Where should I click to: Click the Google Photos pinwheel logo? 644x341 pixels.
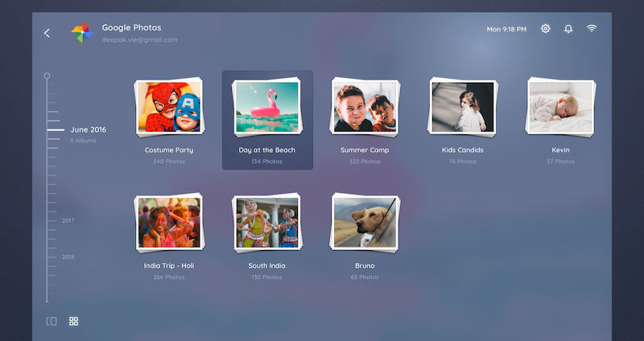coord(81,33)
